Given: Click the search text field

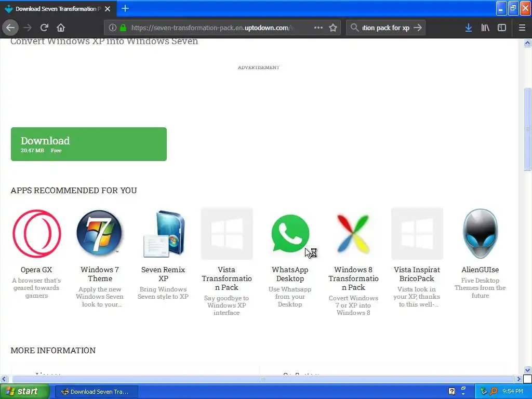Looking at the screenshot, I should 386,28.
